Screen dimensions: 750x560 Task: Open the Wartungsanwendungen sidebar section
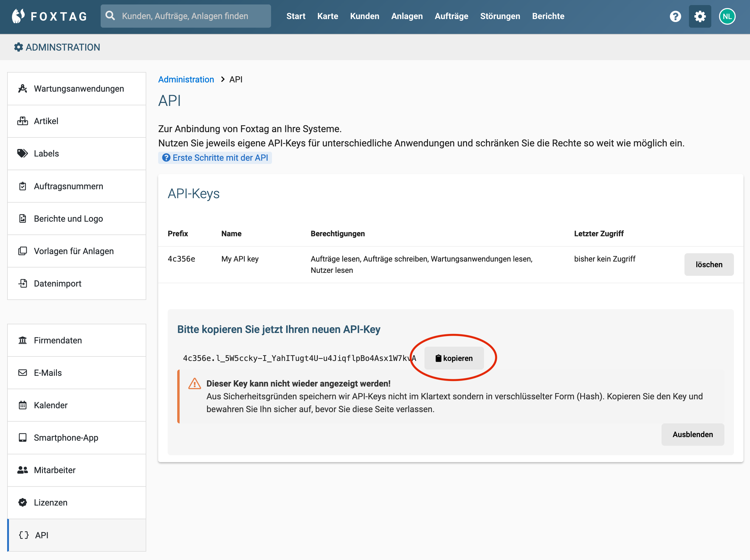pyautogui.click(x=22, y=88)
